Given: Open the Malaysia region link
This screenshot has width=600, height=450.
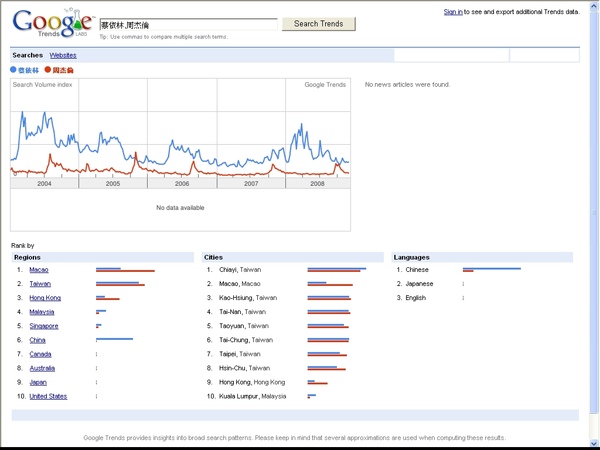Looking at the screenshot, I should point(42,312).
